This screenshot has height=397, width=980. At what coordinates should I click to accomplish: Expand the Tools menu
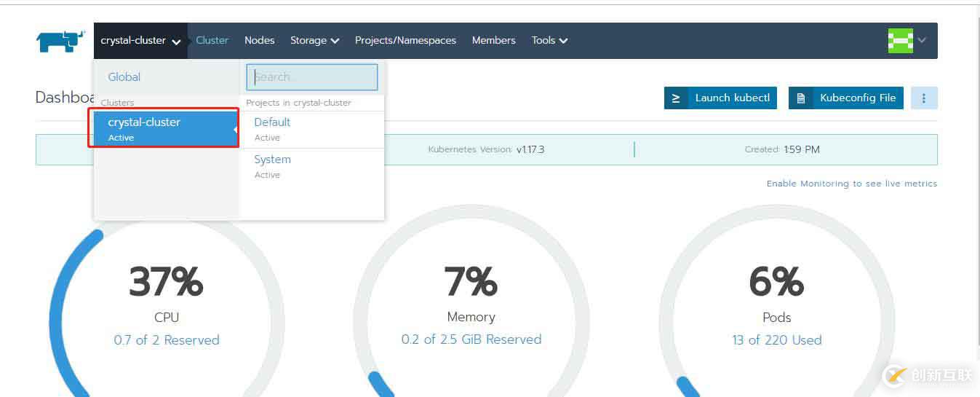coord(549,41)
